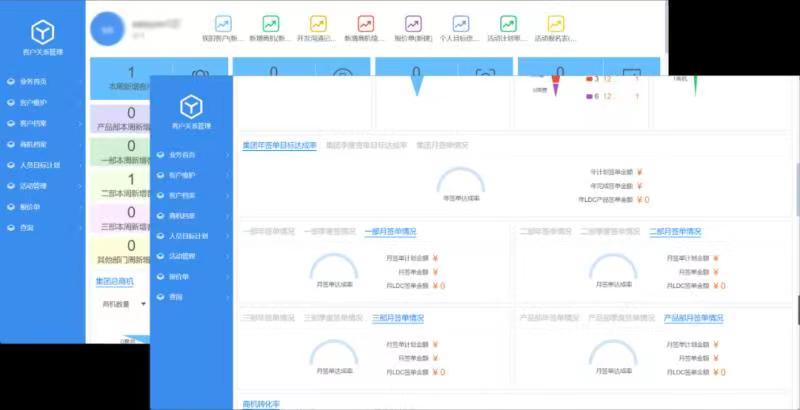Click 客户档案 icon in front window sidebar
Viewport: 800px width, 410px height.
click(160, 195)
